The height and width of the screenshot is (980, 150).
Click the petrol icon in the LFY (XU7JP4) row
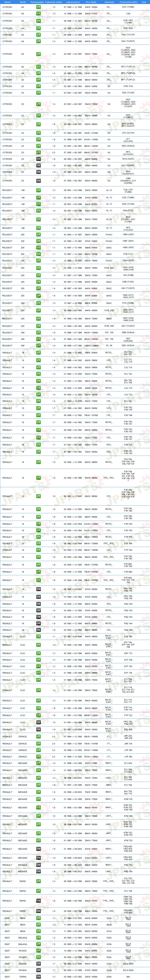tap(39, 140)
